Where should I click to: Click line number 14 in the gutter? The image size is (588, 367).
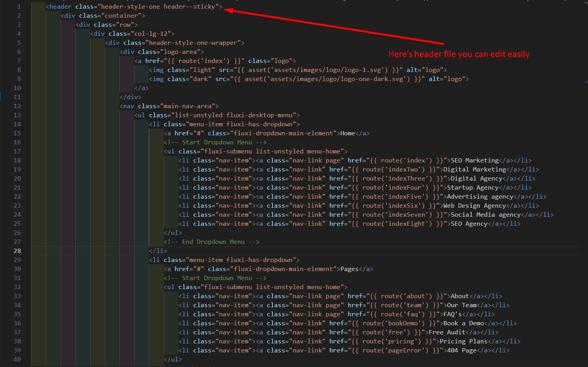[x=17, y=124]
